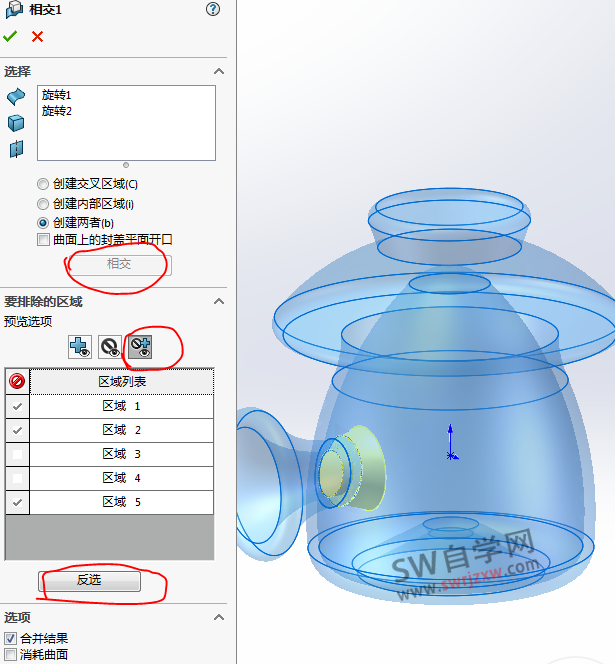The height and width of the screenshot is (664, 615).
Task: Open help with the question mark icon
Action: click(212, 9)
